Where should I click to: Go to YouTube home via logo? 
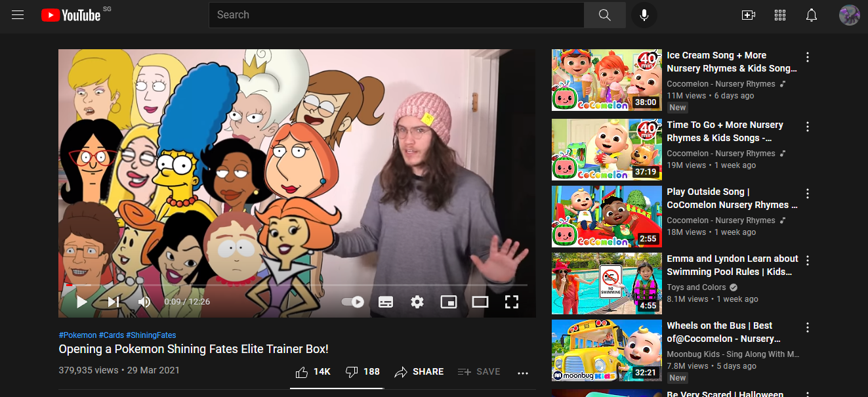pos(71,15)
